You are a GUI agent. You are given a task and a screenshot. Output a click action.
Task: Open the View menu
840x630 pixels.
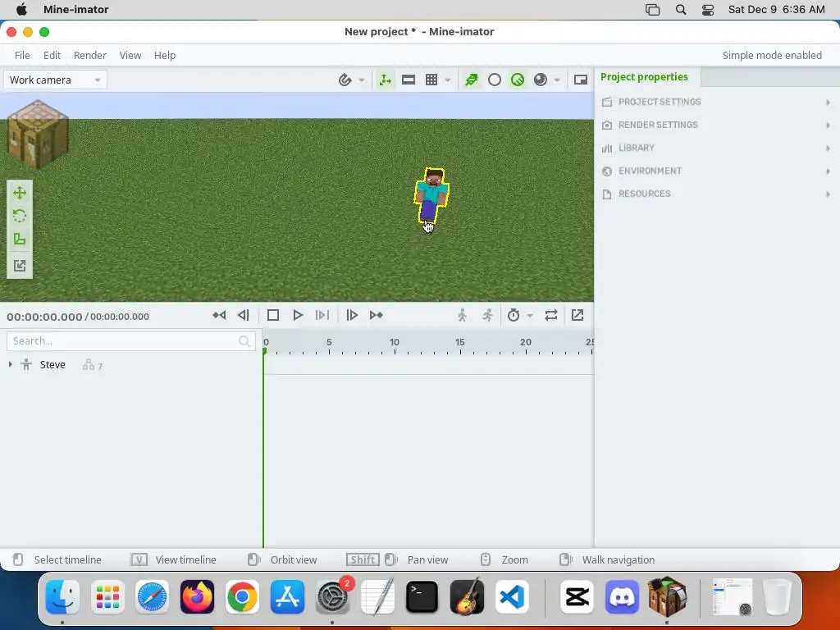pyautogui.click(x=130, y=55)
